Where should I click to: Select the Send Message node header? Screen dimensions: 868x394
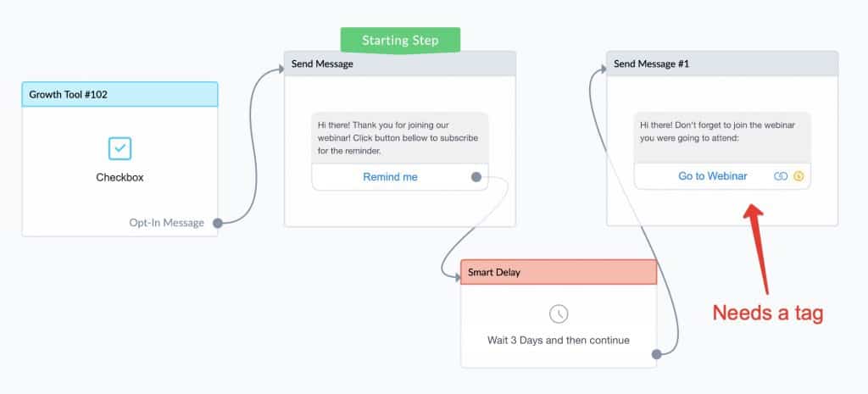click(400, 64)
